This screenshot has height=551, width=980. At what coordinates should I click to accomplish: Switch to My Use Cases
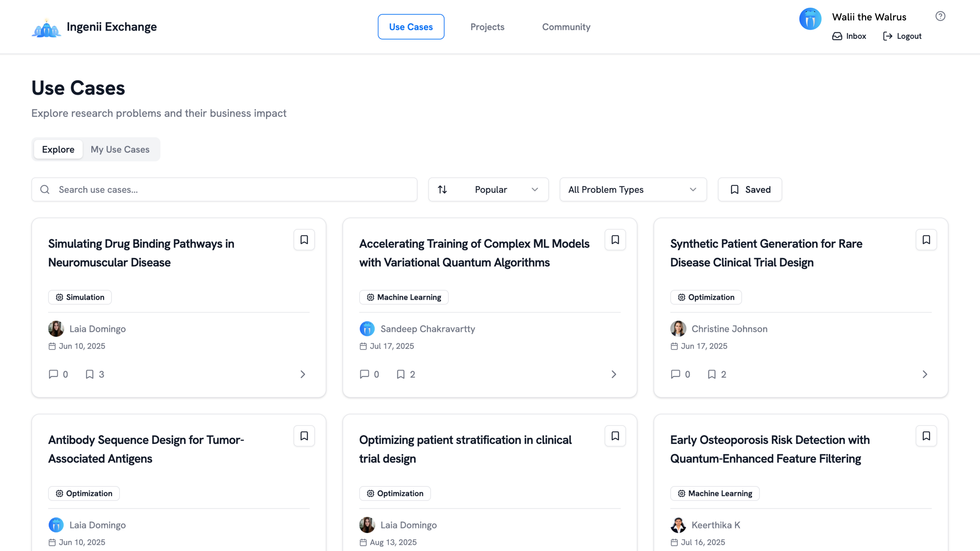click(x=120, y=149)
